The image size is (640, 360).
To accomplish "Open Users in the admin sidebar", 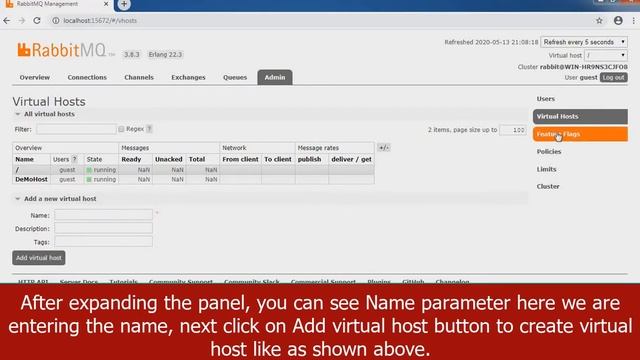I will 545,99.
